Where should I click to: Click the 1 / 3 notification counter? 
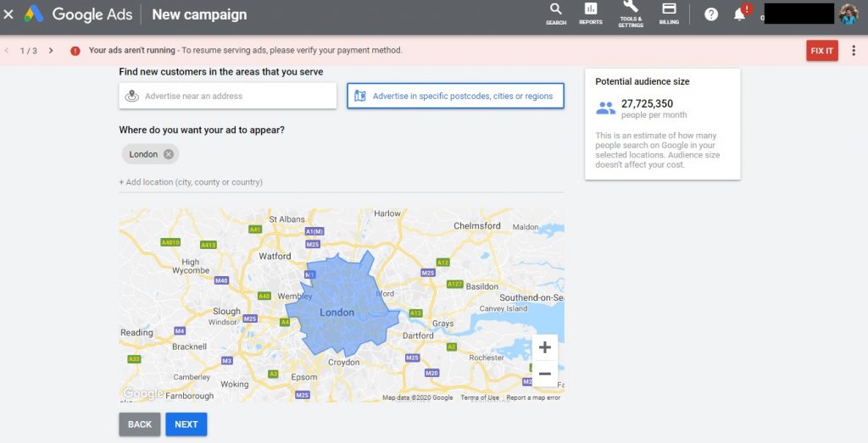point(28,50)
